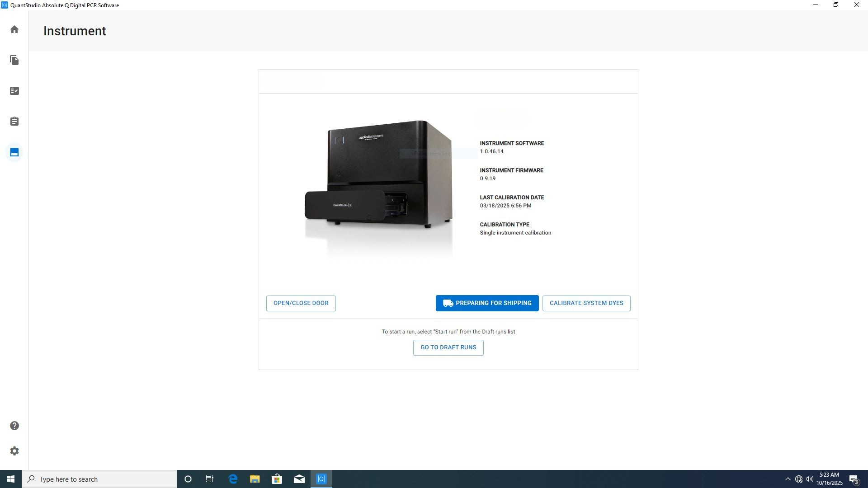
Task: Open Microsoft Edge from taskbar
Action: (233, 479)
